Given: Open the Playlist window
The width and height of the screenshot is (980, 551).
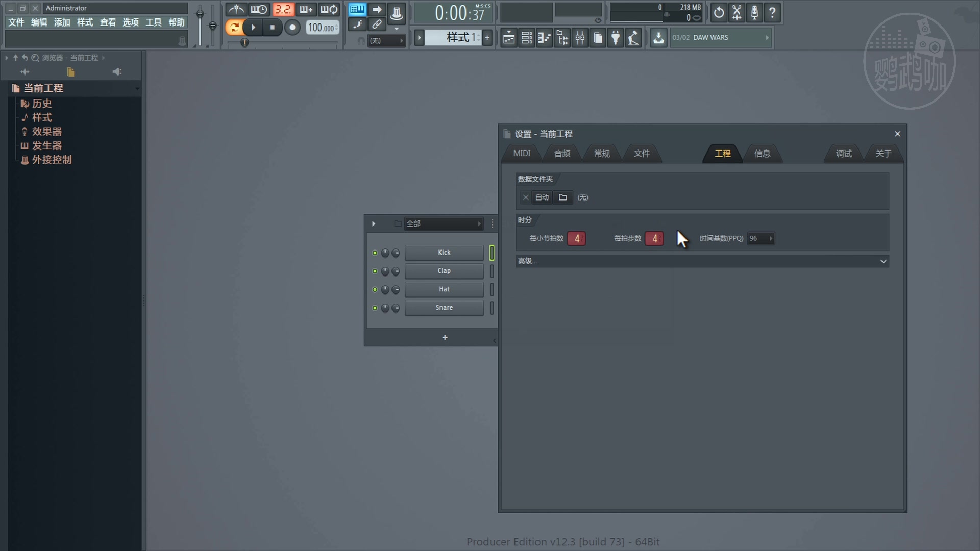Looking at the screenshot, I should [509, 38].
